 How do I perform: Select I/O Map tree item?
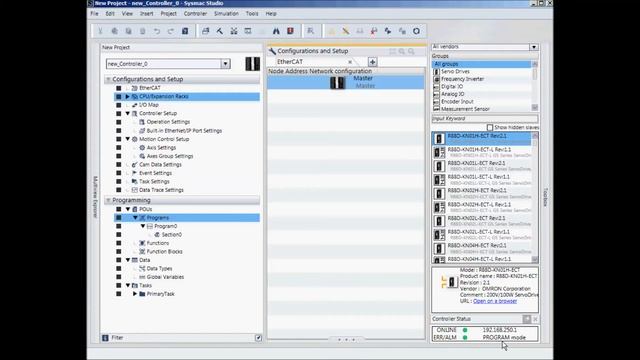[149, 105]
